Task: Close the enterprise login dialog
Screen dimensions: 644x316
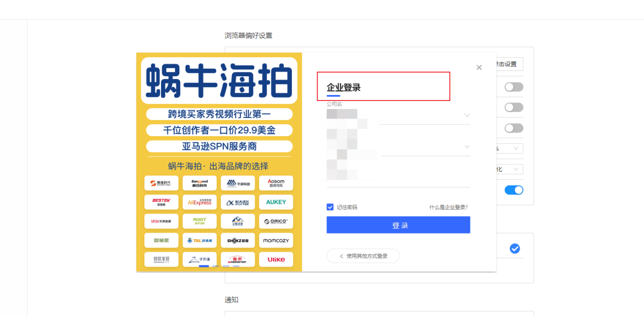Action: (479, 67)
